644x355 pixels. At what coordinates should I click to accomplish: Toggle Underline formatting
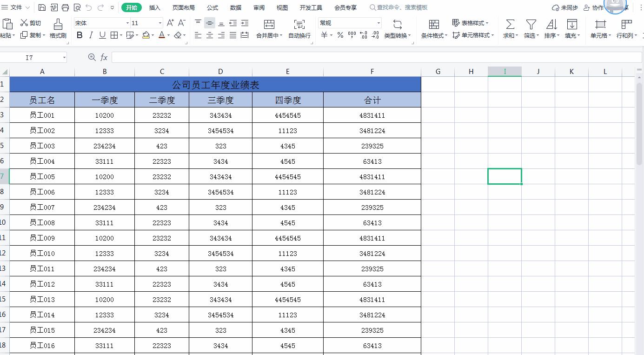point(102,35)
